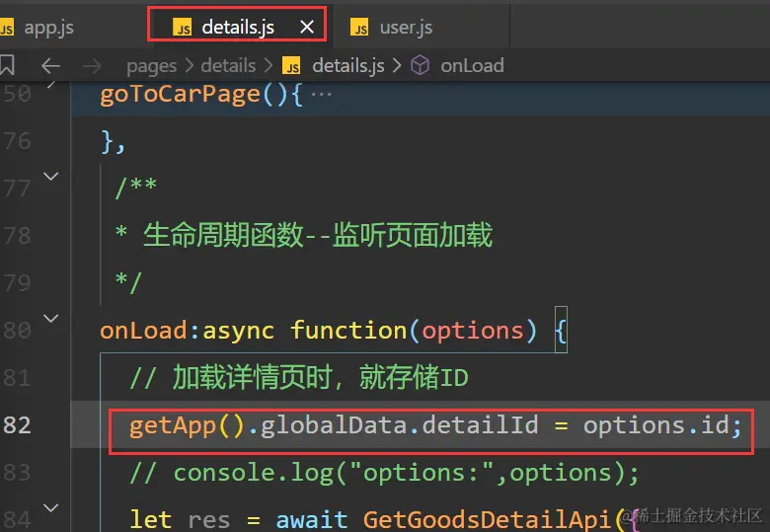Collapse the onLoad function at line 80

(x=51, y=318)
